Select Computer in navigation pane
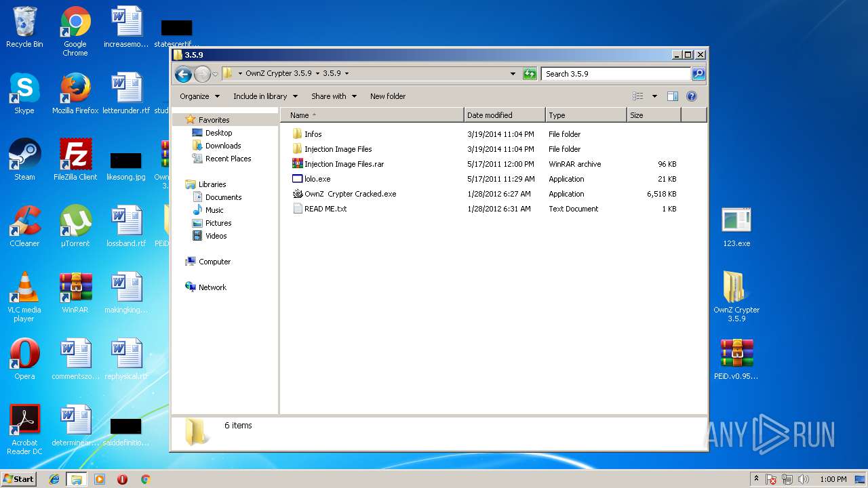This screenshot has width=868, height=488. (x=214, y=262)
